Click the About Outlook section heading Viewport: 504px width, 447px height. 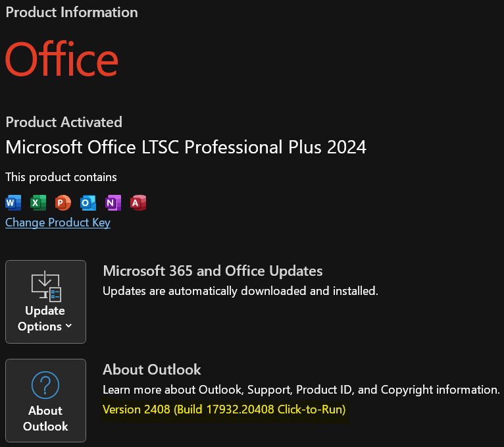coord(152,369)
